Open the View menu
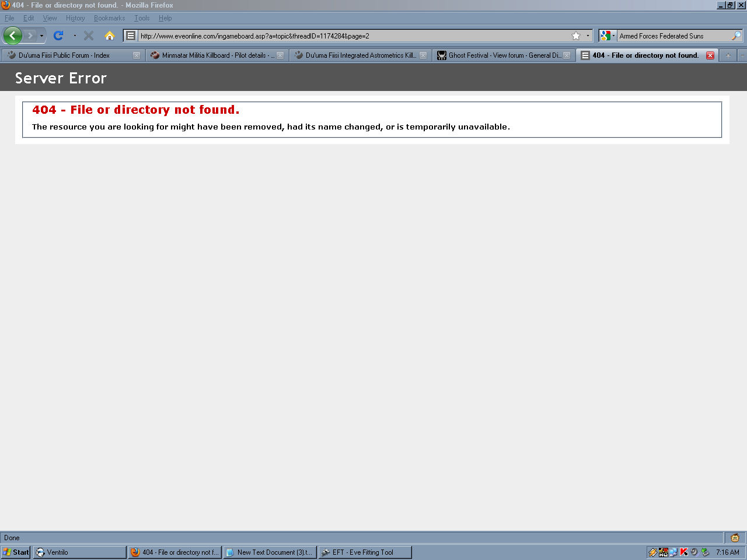 50,18
